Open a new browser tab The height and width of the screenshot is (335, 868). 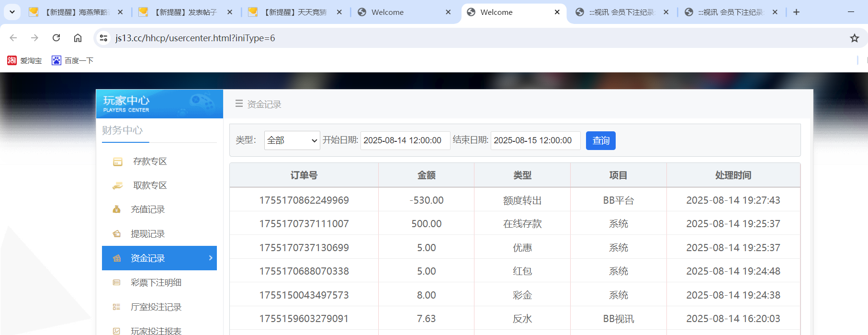pyautogui.click(x=796, y=12)
